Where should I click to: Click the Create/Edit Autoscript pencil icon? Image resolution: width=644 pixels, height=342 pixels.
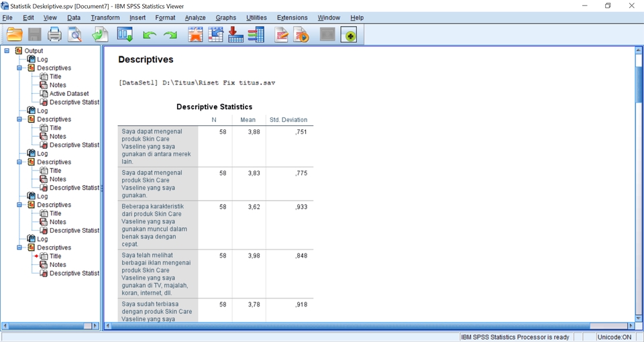[x=281, y=34]
